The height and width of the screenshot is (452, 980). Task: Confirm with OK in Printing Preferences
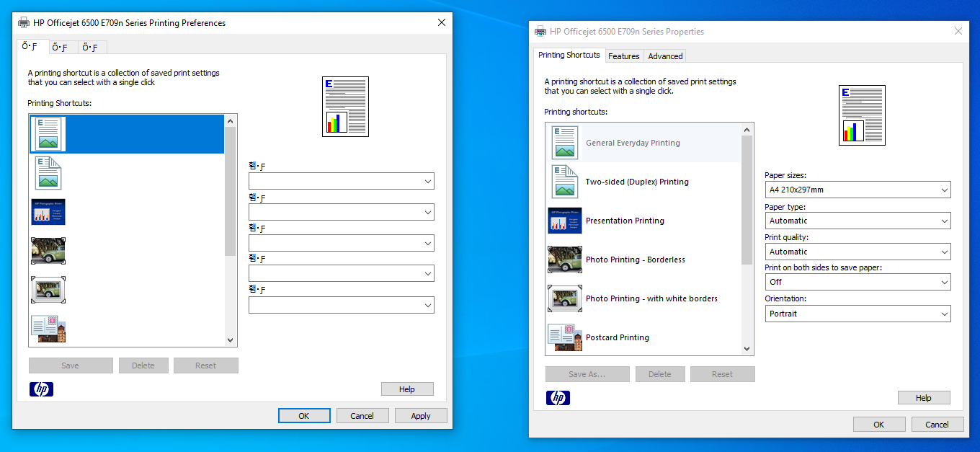[x=304, y=416]
